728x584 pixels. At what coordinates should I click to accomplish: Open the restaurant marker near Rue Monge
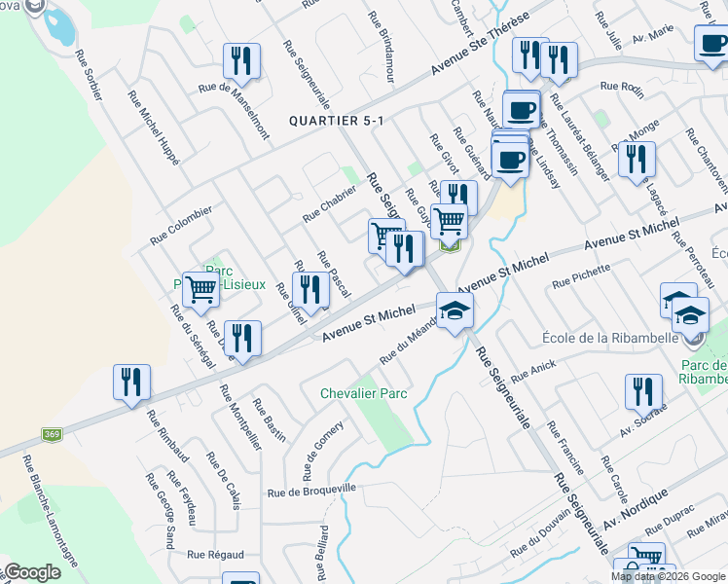(x=637, y=163)
